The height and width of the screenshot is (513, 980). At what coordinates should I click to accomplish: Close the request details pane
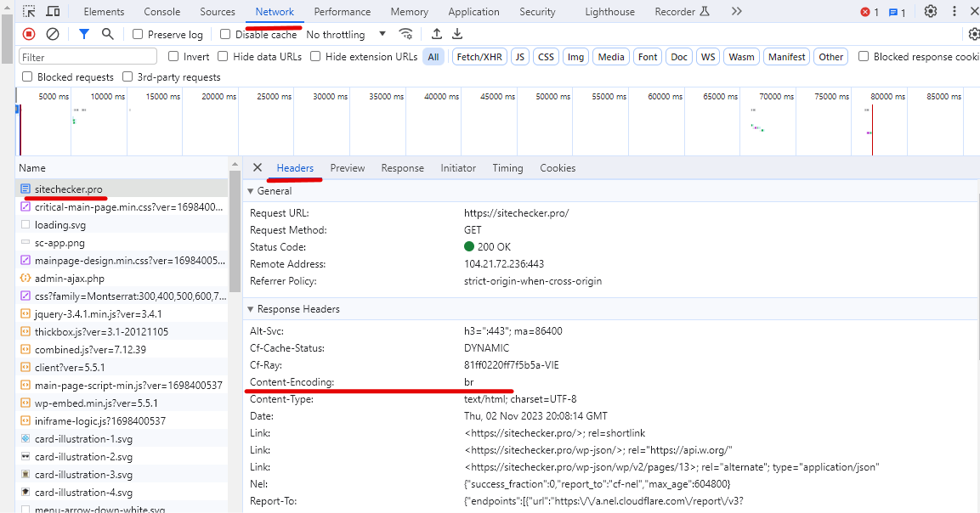257,167
